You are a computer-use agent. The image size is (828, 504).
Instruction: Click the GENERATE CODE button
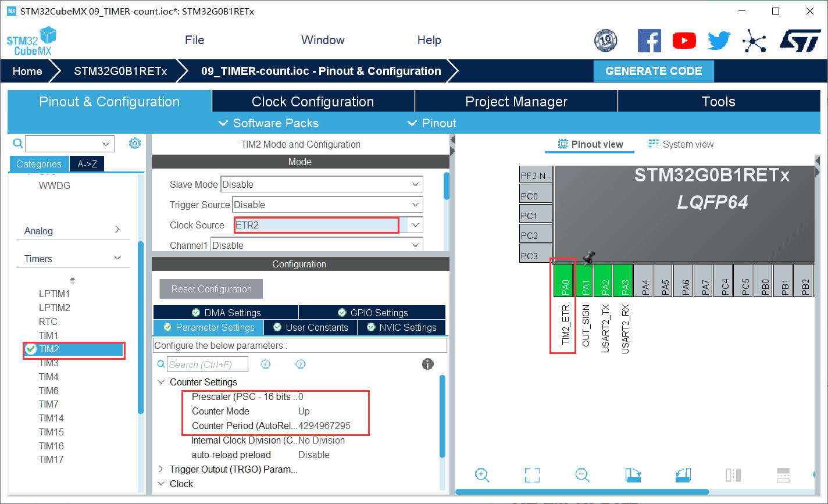click(x=654, y=71)
